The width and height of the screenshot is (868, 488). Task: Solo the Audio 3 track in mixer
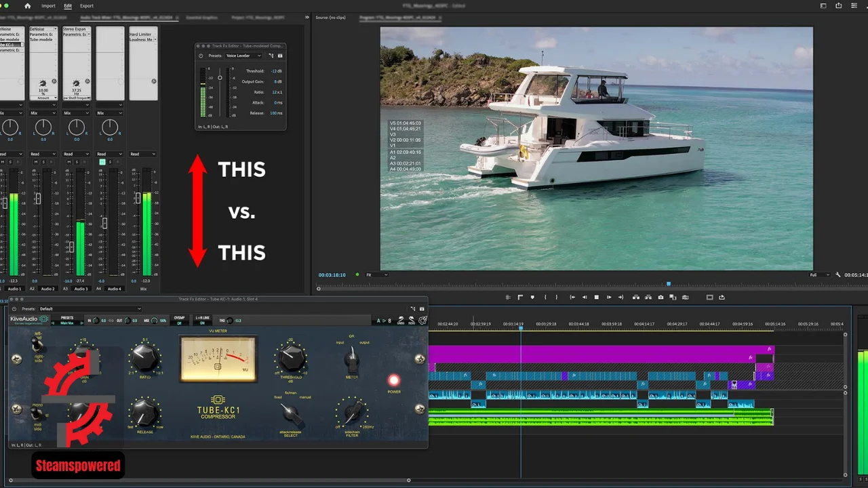(77, 162)
